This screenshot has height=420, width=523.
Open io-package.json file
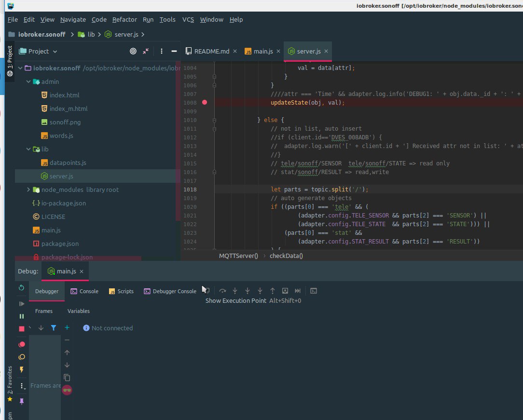click(63, 203)
